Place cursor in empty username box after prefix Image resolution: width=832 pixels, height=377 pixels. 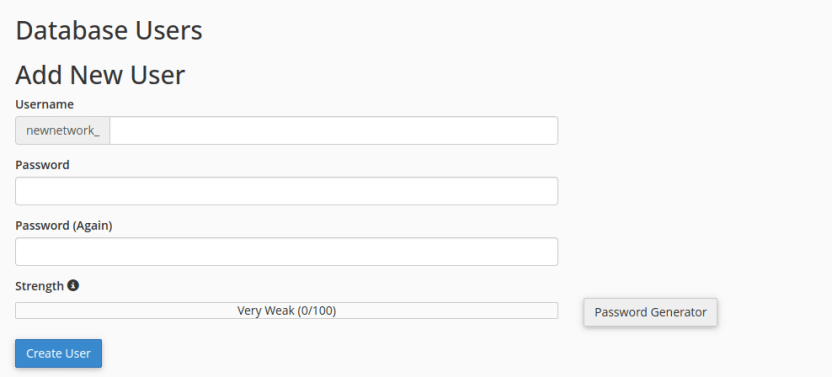[x=333, y=131]
